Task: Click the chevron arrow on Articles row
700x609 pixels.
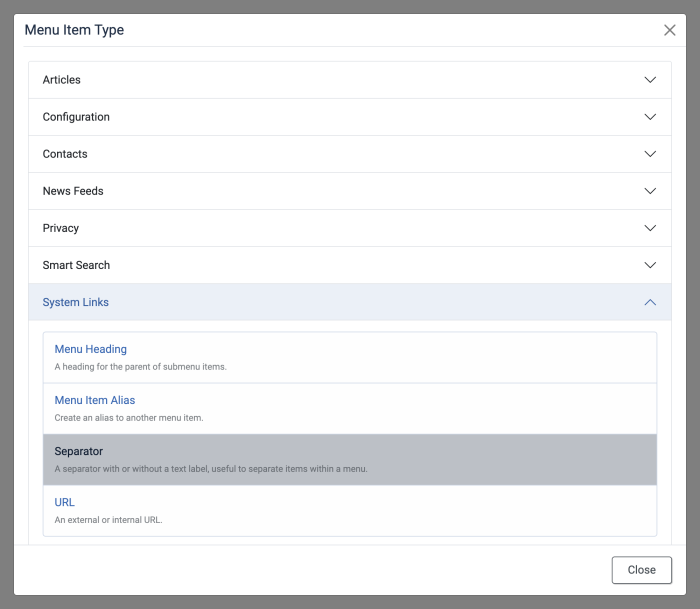Action: pyautogui.click(x=650, y=80)
